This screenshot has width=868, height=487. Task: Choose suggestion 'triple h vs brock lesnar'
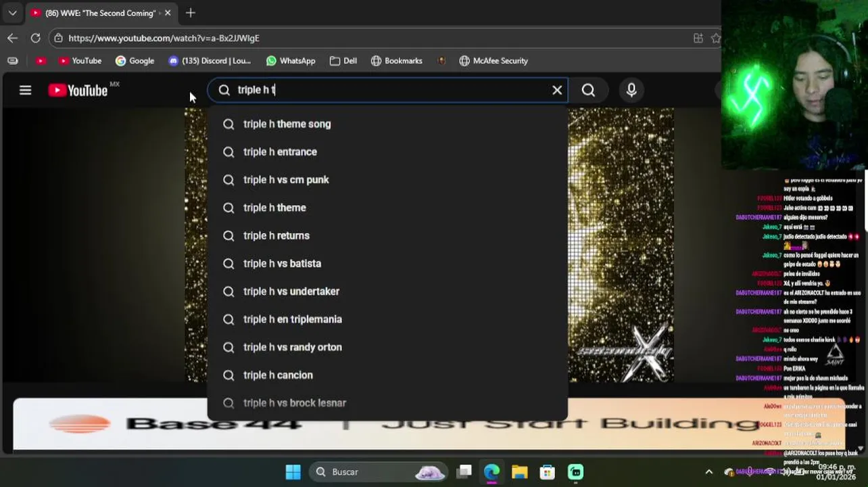pyautogui.click(x=387, y=402)
